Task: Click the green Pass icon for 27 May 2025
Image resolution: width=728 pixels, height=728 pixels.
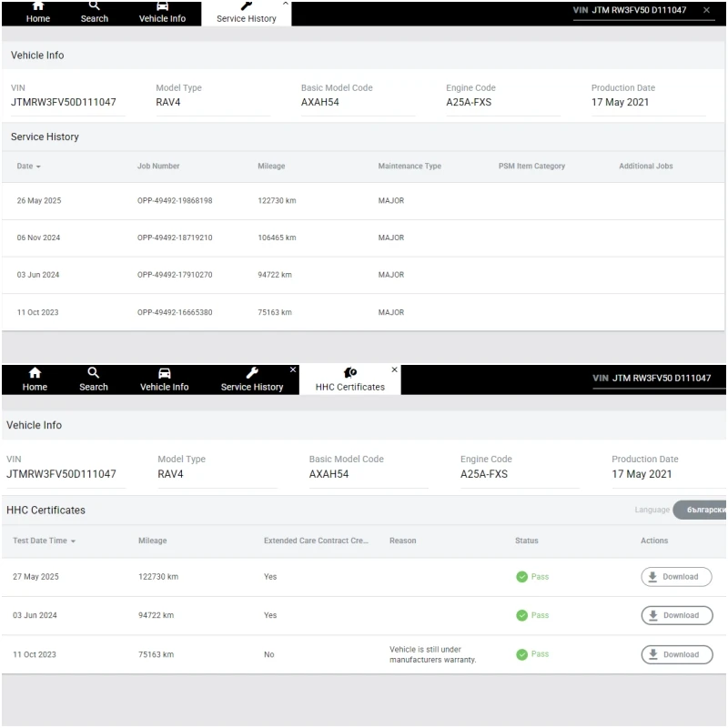Action: 521,577
